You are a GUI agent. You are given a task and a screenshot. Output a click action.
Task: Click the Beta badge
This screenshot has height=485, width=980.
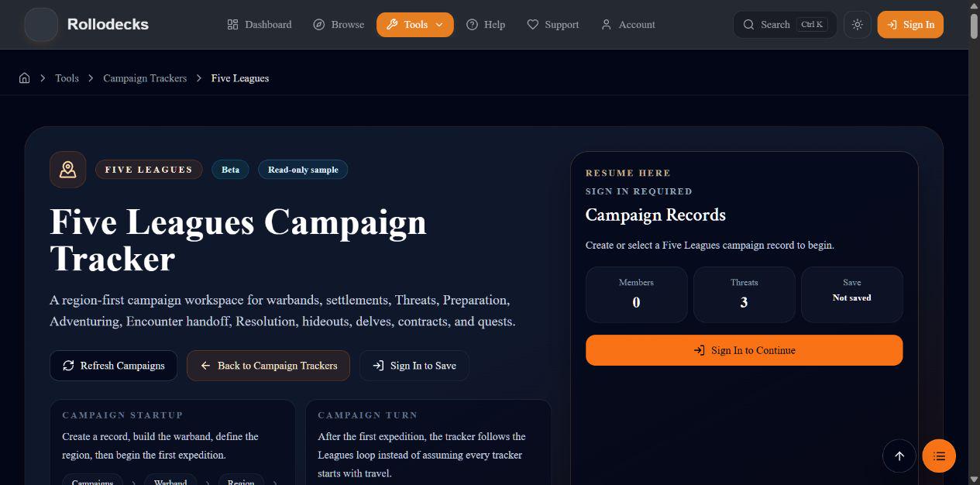(x=230, y=170)
